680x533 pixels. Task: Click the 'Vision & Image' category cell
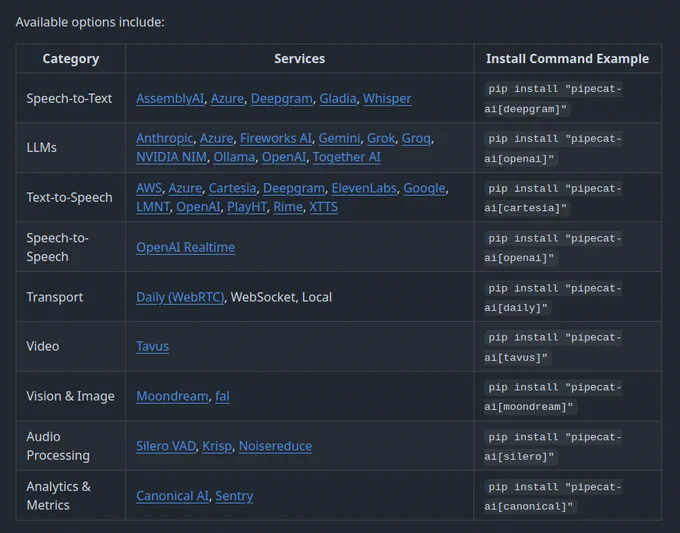pos(70,396)
